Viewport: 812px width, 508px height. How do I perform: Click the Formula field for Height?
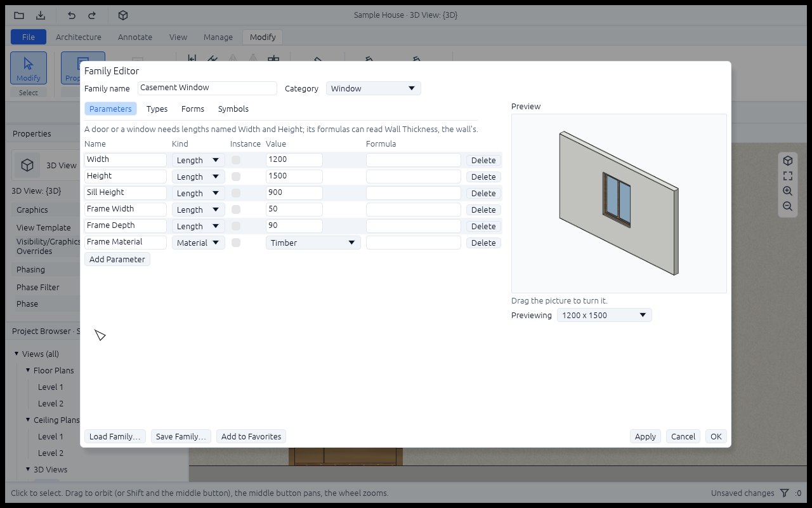(414, 177)
